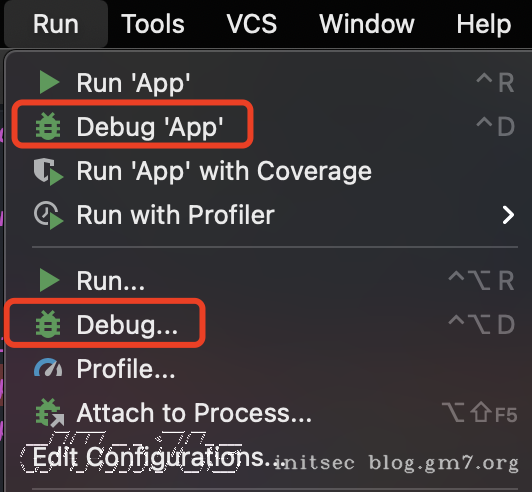532x492 pixels.
Task: Open the Window menu
Action: coord(367,24)
